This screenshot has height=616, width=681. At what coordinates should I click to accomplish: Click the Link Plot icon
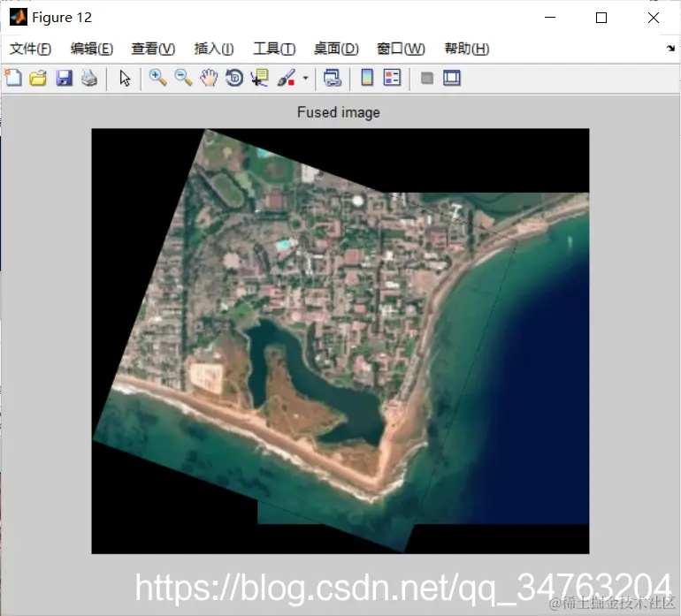coord(333,78)
